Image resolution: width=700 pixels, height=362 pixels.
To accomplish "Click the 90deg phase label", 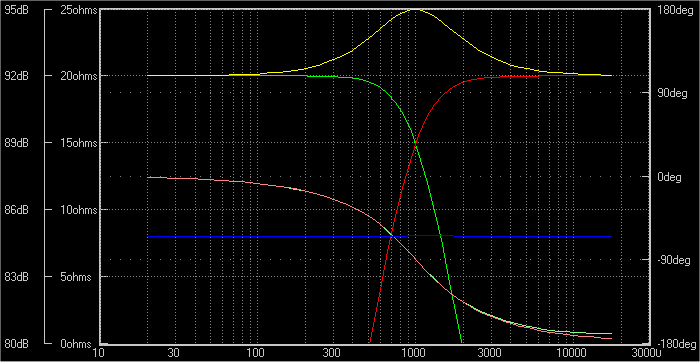I will click(671, 93).
